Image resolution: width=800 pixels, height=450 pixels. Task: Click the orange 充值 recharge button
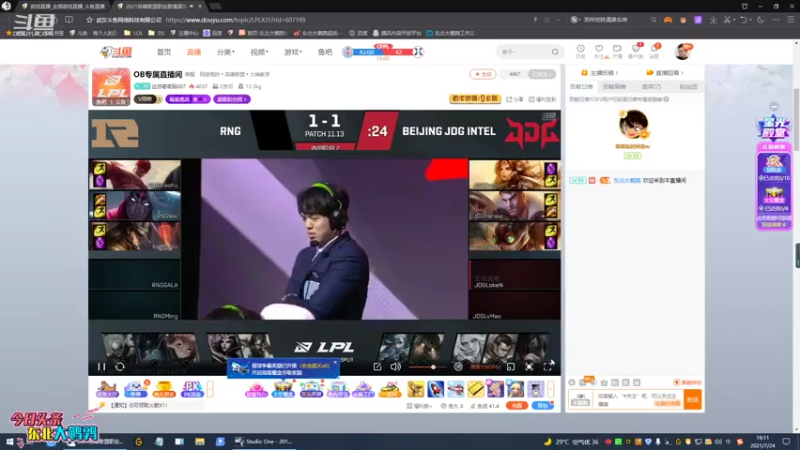[516, 406]
